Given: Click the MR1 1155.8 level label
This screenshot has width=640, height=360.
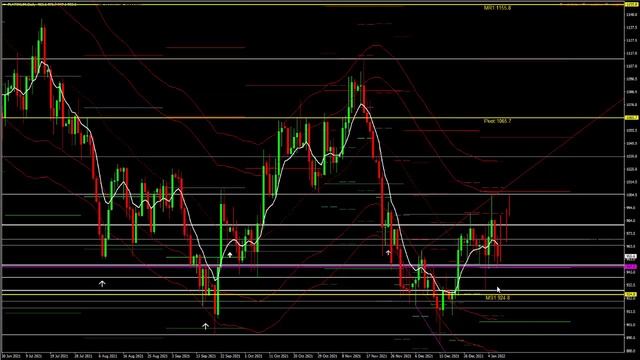Looking at the screenshot, I should (x=497, y=8).
